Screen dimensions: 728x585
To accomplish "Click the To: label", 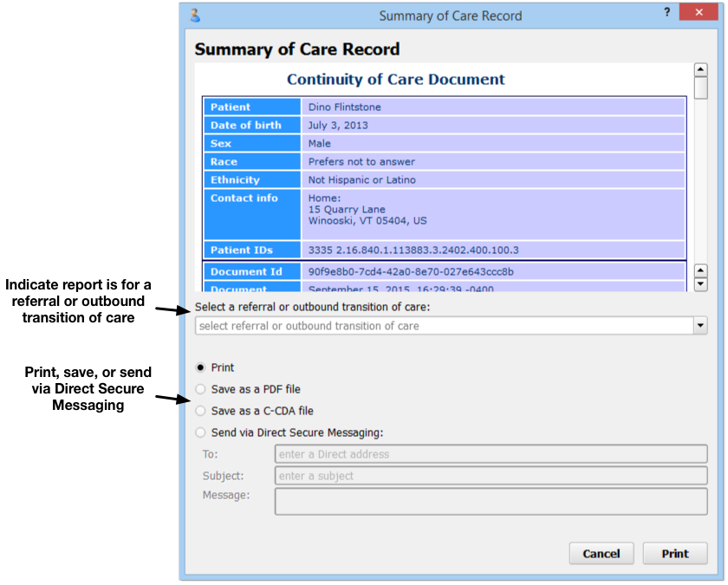I will pos(210,454).
